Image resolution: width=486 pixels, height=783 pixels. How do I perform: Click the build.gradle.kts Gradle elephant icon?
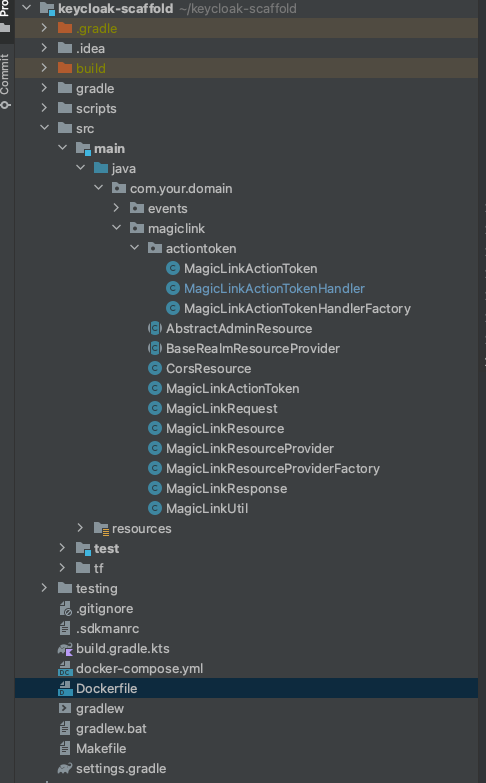click(x=65, y=649)
